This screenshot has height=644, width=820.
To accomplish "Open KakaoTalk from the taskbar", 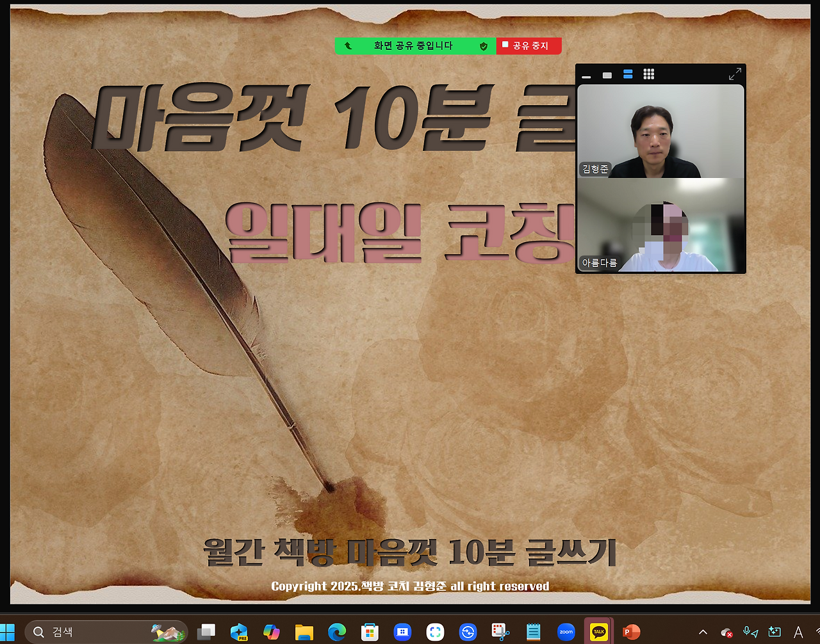I will coord(596,632).
